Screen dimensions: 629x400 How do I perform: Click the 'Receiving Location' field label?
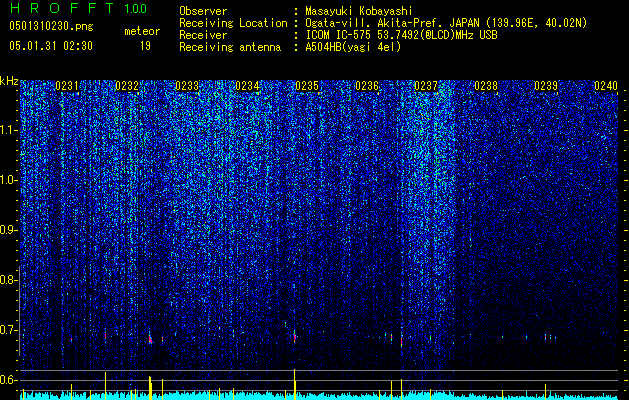[x=233, y=23]
